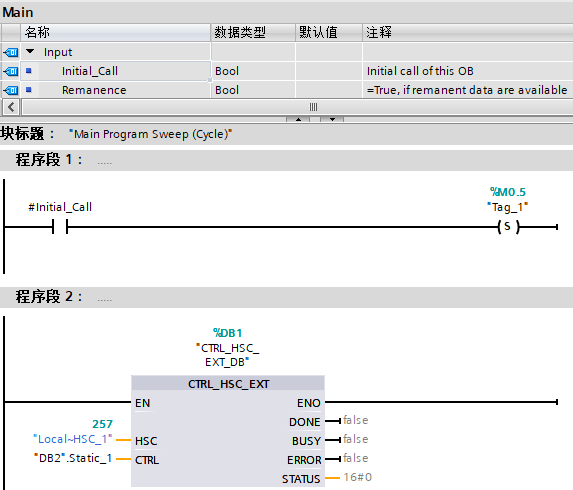Viewport: 573px width, 490px height.
Task: Click the false value next to ERROR
Action: [356, 458]
